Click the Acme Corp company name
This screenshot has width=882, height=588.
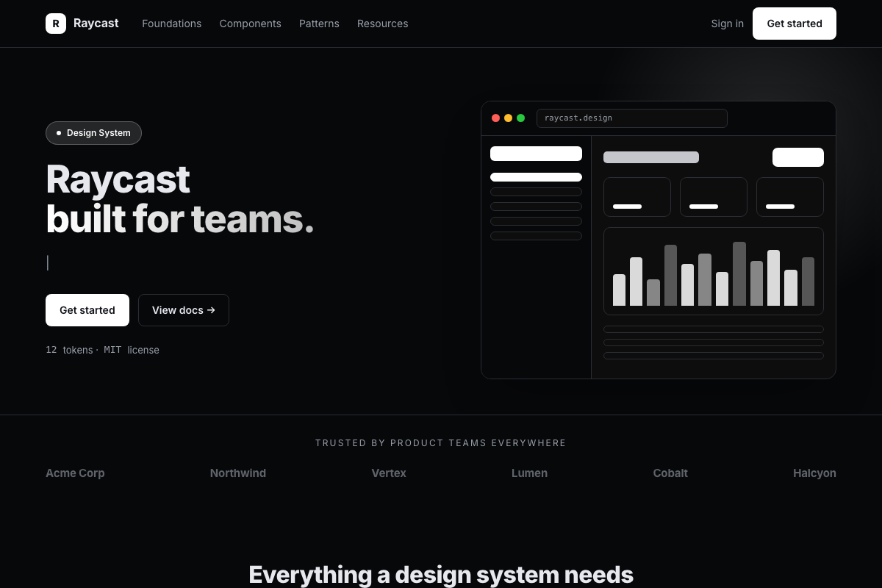pos(75,473)
